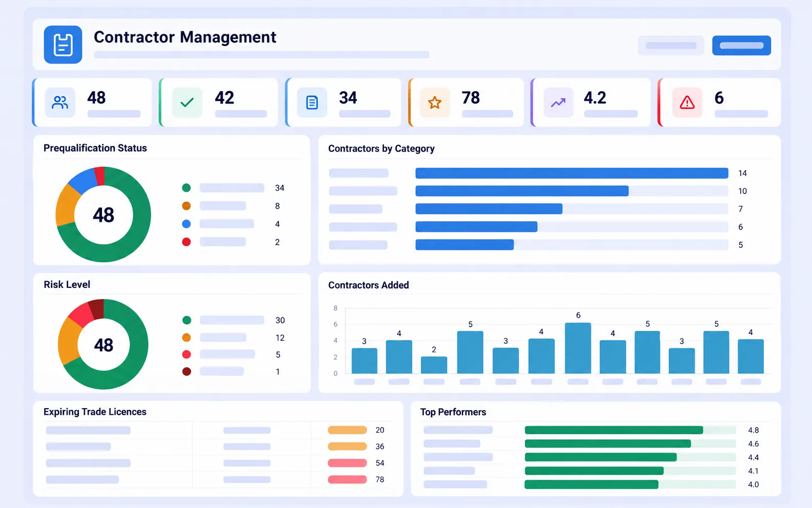Click the "Prequalification Status" heading
Image resolution: width=812 pixels, height=508 pixels.
(x=95, y=148)
